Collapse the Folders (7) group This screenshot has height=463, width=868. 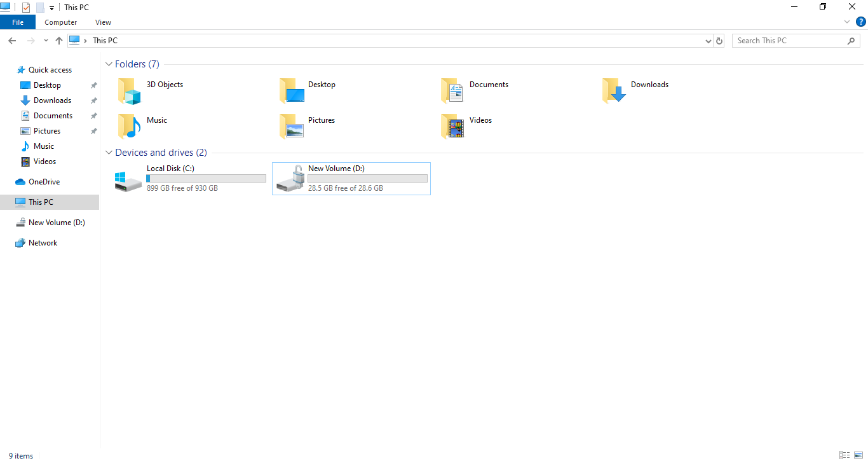click(x=109, y=64)
